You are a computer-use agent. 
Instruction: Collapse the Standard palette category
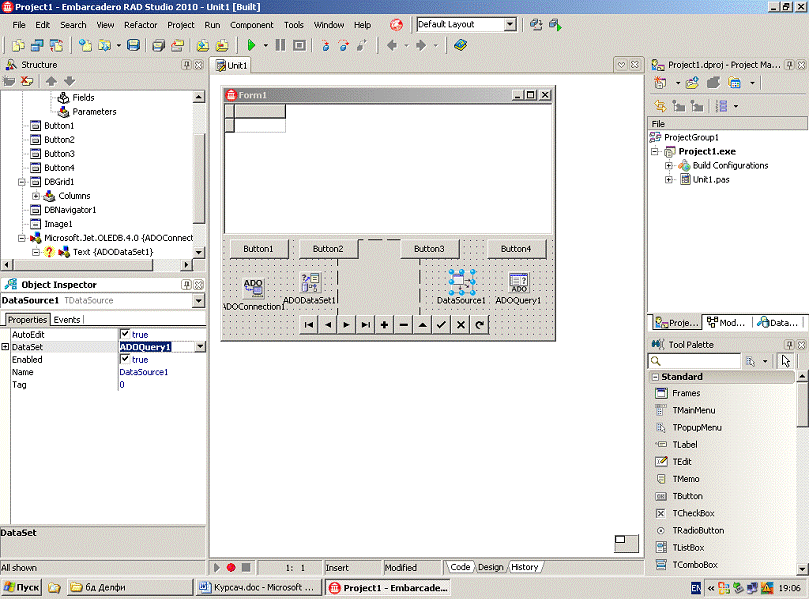654,377
